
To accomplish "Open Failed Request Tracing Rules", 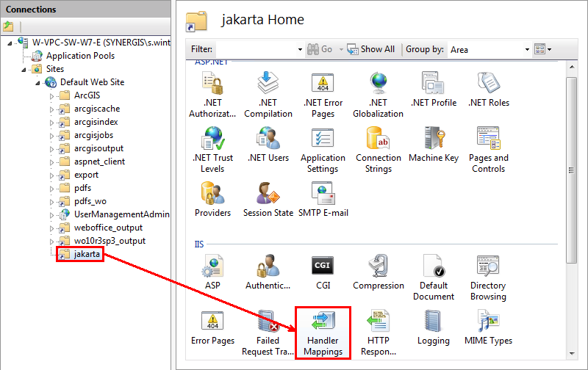I will [268, 333].
